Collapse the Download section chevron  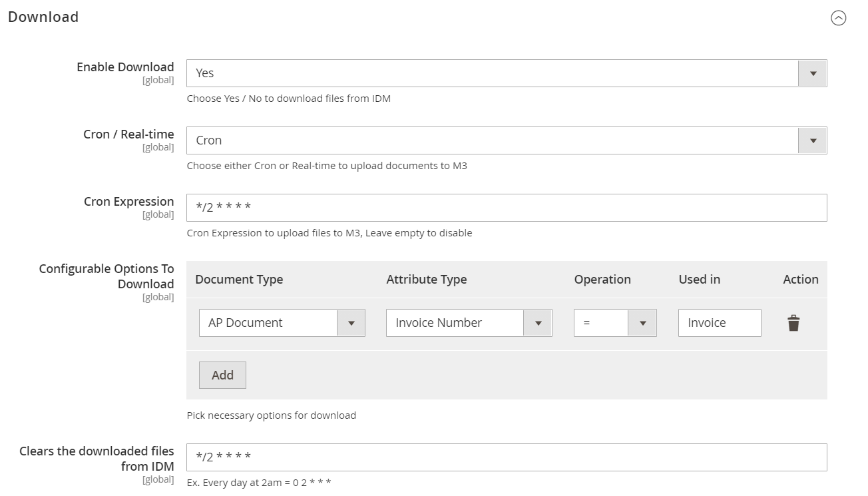pyautogui.click(x=838, y=18)
